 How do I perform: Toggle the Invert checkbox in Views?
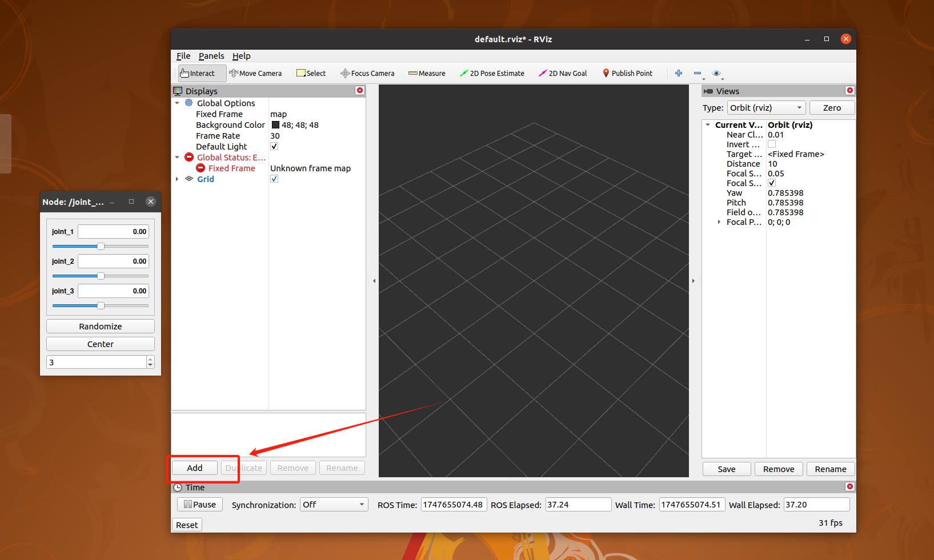point(772,144)
